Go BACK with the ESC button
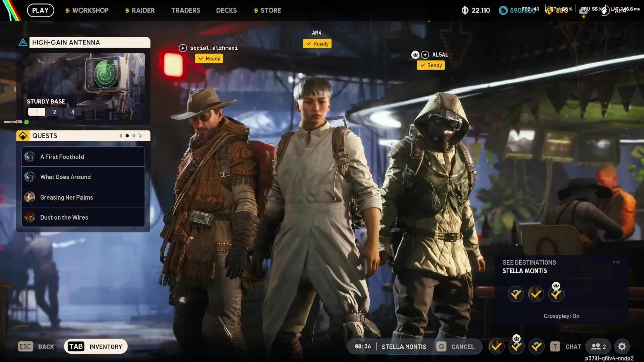644x362 pixels. point(36,346)
